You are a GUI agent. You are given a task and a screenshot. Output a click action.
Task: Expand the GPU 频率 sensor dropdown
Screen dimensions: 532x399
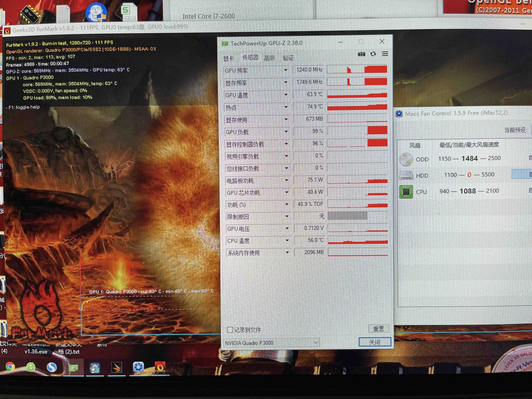[286, 70]
